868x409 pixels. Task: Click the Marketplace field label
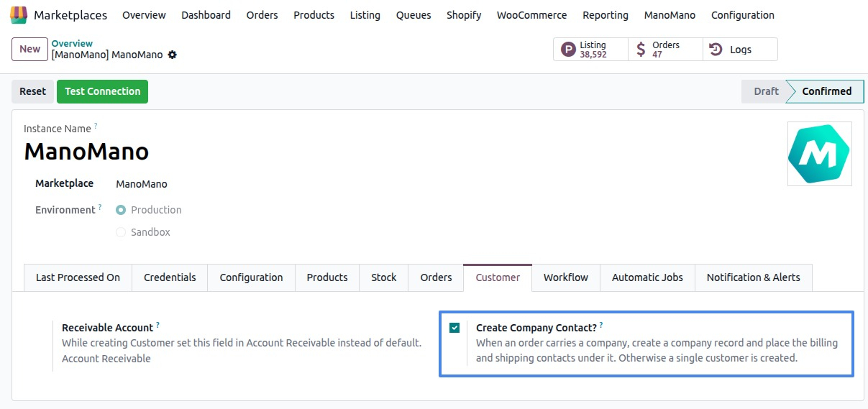(64, 183)
